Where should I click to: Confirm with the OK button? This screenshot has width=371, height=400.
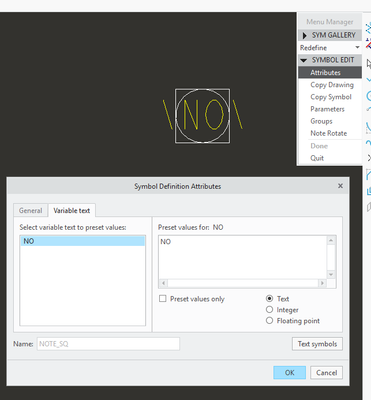(289, 372)
